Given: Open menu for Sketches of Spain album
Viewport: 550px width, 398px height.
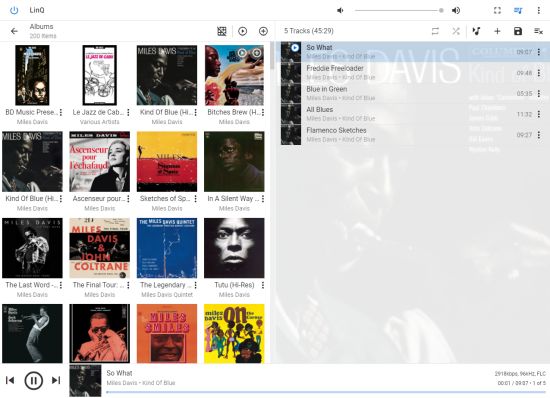Looking at the screenshot, I should [x=195, y=199].
